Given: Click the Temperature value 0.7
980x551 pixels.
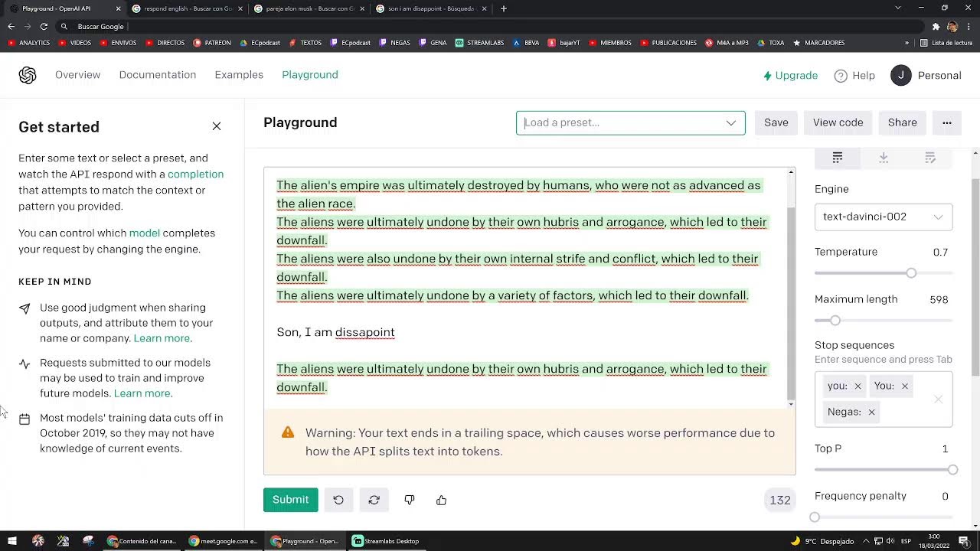Looking at the screenshot, I should [940, 253].
